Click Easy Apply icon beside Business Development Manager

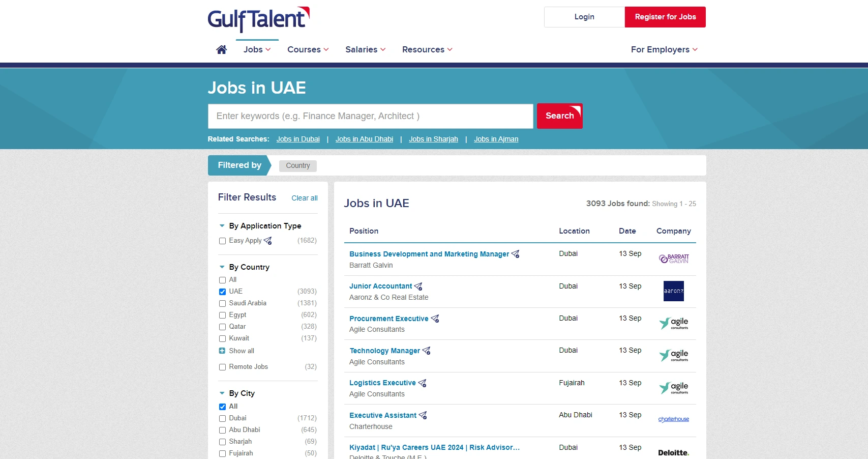pyautogui.click(x=516, y=254)
